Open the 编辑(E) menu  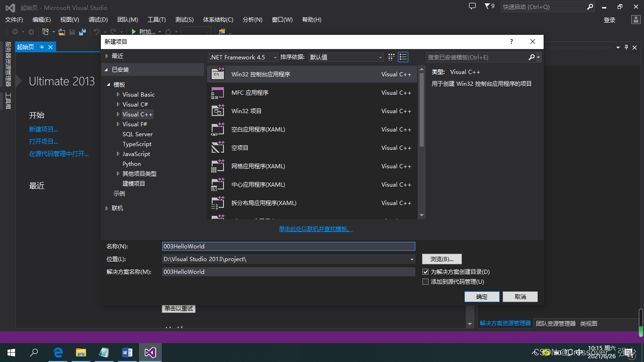[x=41, y=19]
